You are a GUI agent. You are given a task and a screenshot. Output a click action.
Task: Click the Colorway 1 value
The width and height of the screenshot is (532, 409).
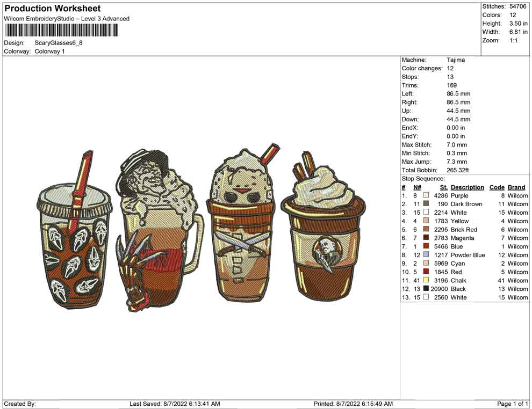pyautogui.click(x=49, y=52)
